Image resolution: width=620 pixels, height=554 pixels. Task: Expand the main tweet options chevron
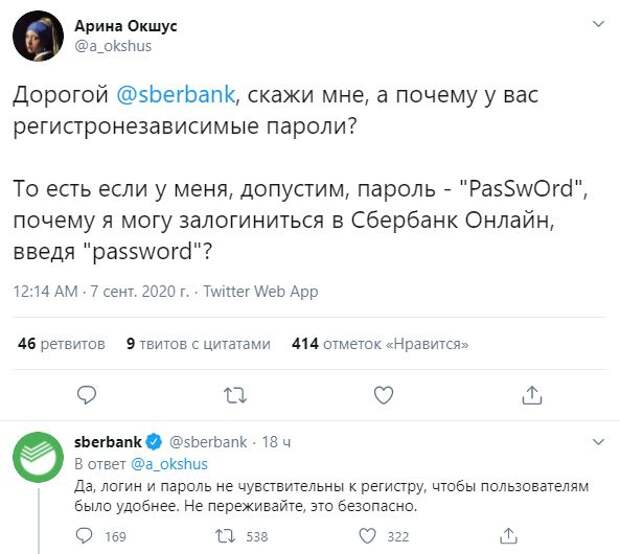597,23
